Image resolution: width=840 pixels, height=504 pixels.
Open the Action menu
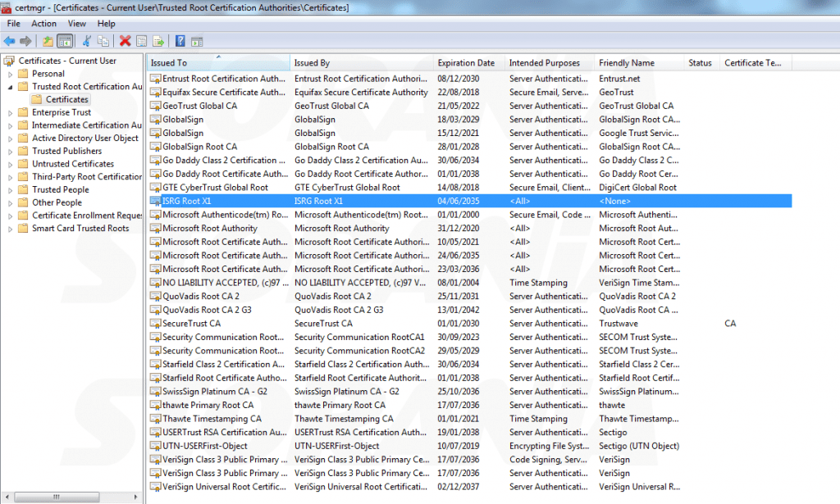click(x=43, y=24)
